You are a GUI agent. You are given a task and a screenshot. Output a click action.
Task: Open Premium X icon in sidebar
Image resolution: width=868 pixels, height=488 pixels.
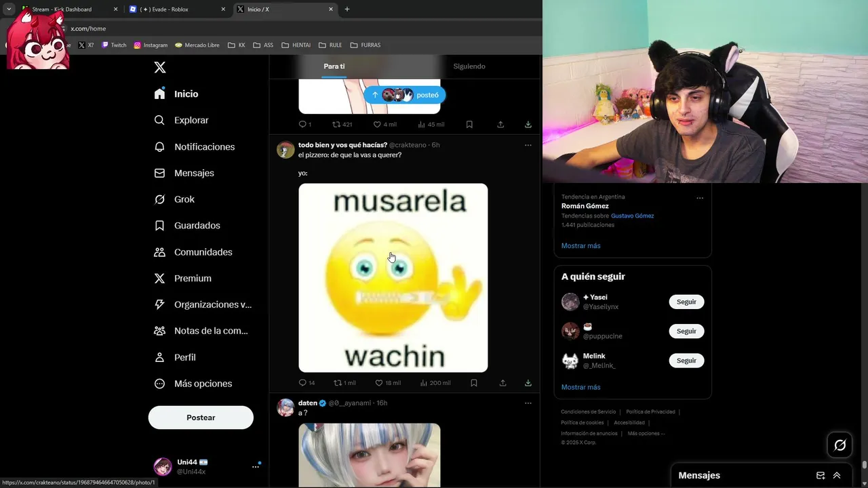coord(159,278)
